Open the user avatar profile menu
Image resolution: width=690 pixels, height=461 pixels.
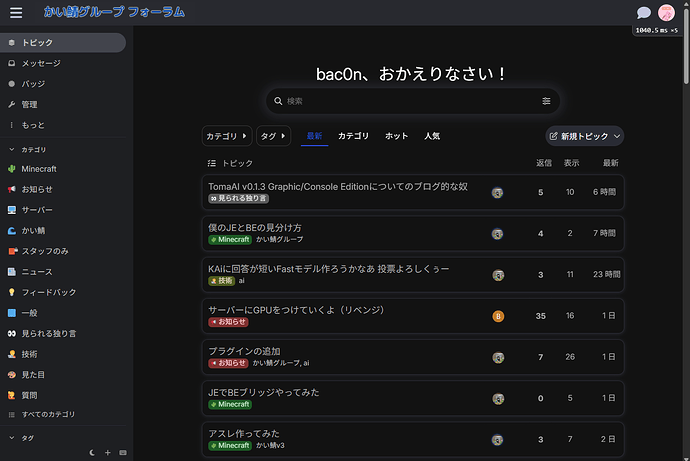(666, 13)
